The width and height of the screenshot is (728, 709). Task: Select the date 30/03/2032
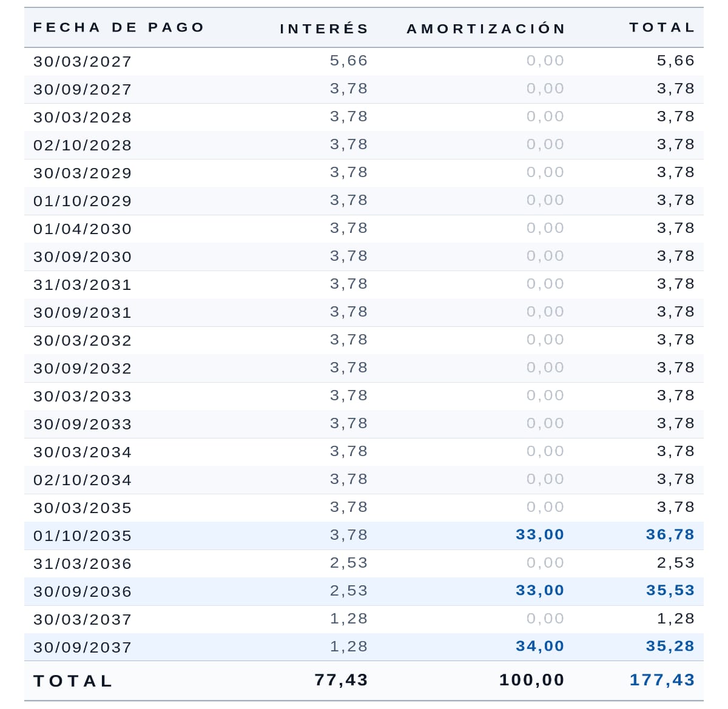pyautogui.click(x=83, y=340)
